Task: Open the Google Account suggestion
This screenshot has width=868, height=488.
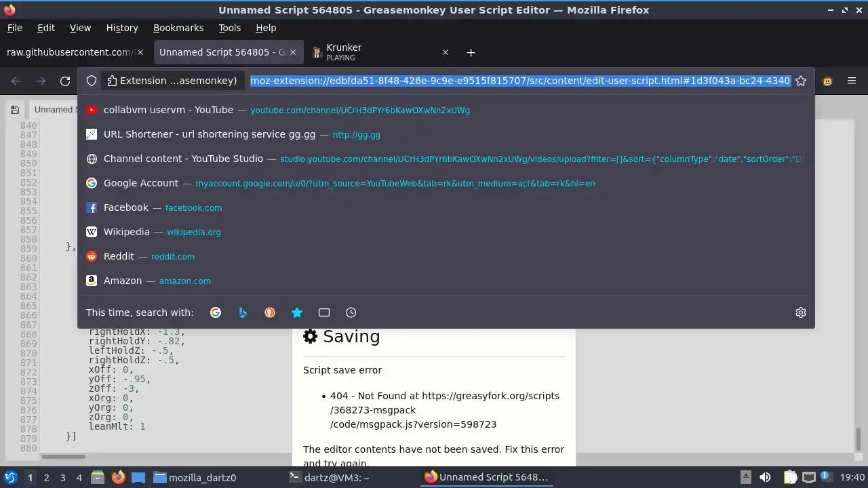Action: point(446,183)
